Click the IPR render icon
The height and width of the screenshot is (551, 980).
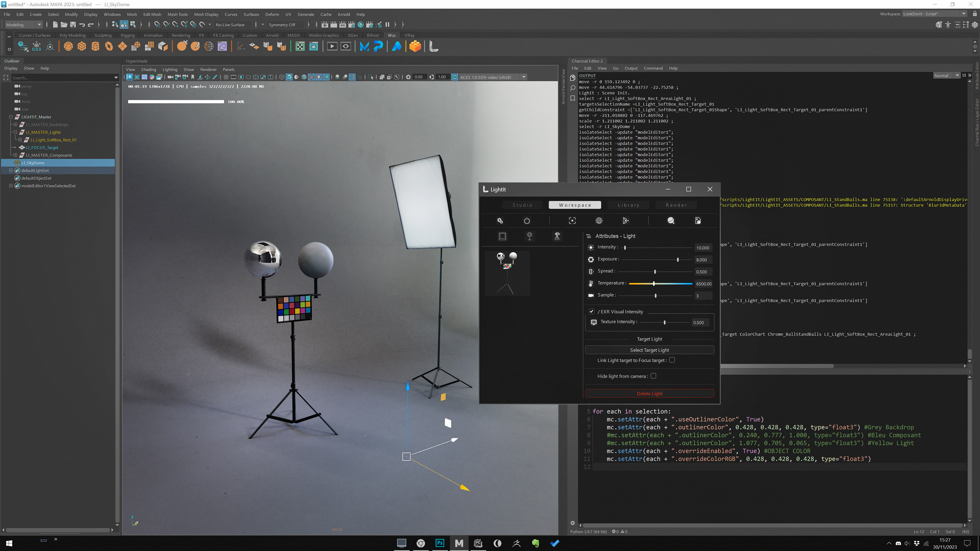pos(343,25)
